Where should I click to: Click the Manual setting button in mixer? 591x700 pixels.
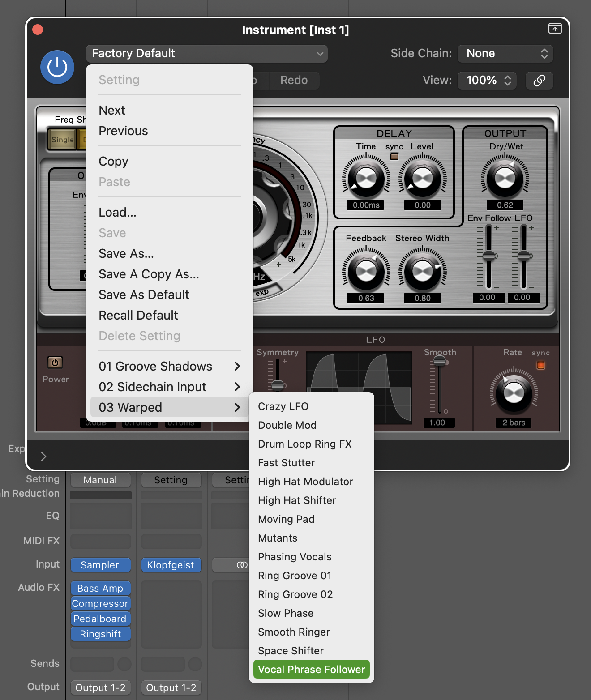100,480
